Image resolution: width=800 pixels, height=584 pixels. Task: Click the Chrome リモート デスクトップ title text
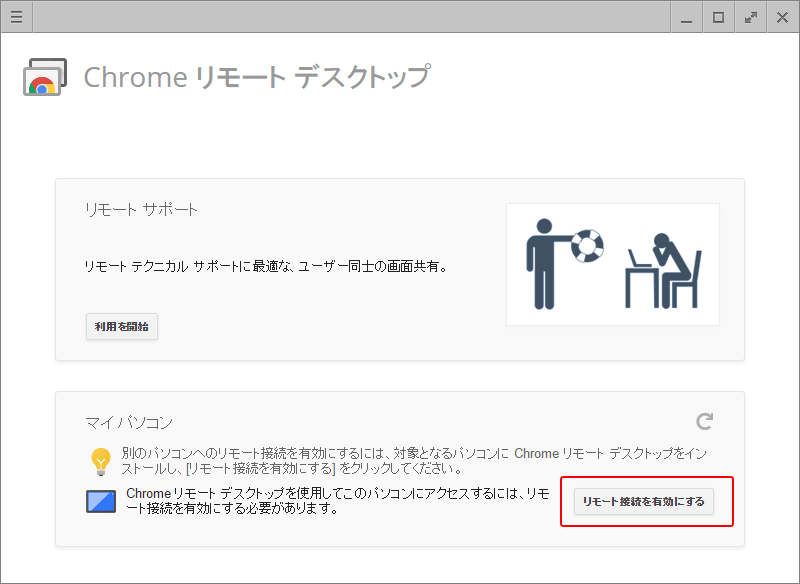click(257, 78)
